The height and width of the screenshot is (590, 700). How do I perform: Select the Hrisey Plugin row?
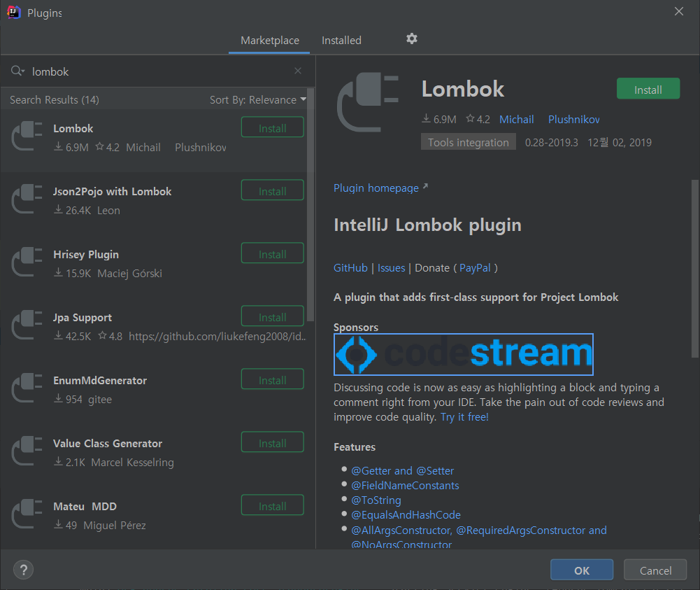coord(154,267)
